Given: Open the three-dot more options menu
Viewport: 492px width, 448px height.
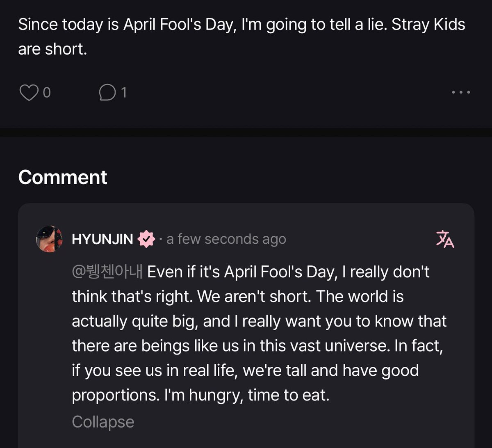Looking at the screenshot, I should click(x=461, y=93).
